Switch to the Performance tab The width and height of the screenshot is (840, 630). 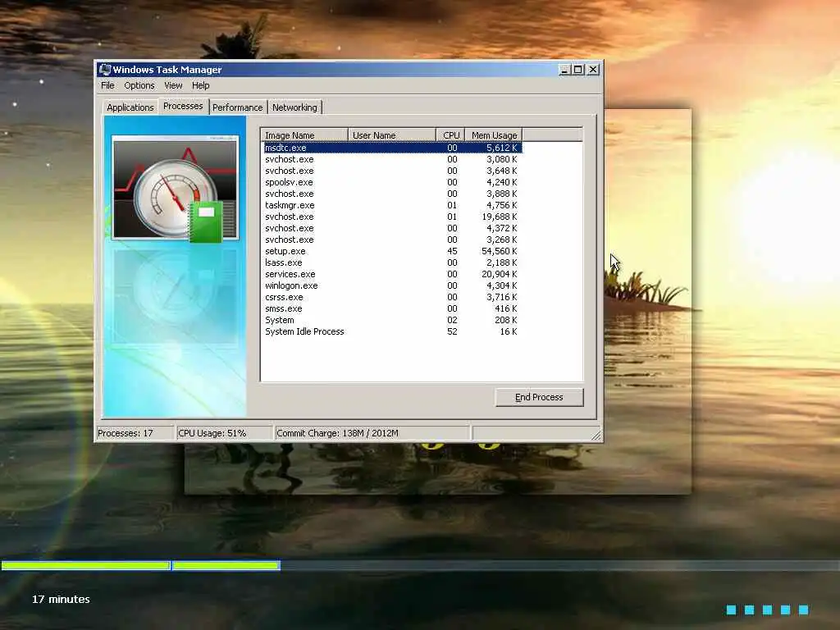(x=238, y=107)
